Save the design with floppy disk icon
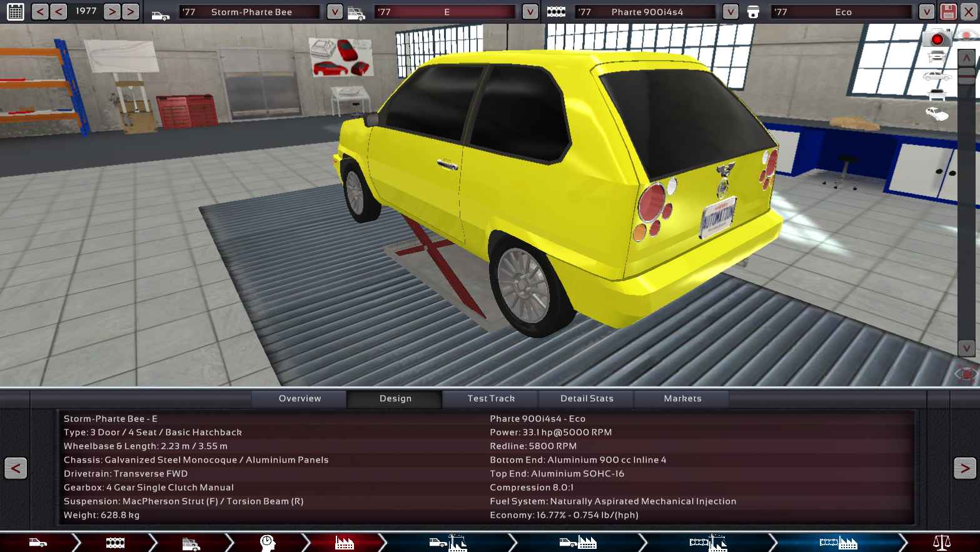 948,12
